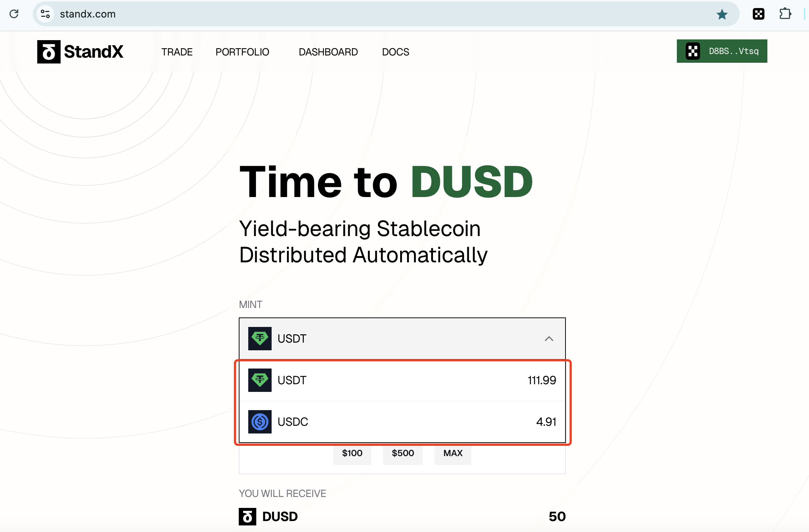Click the standx.com address bar

pos(386,14)
